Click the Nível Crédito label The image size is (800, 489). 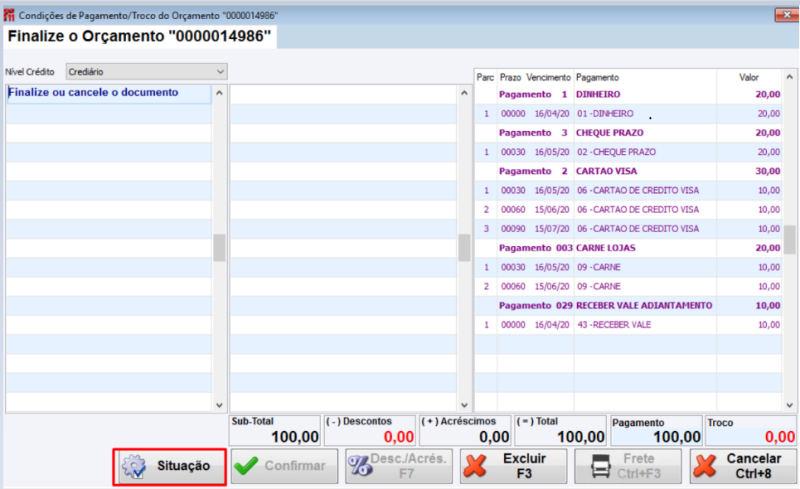pyautogui.click(x=30, y=72)
